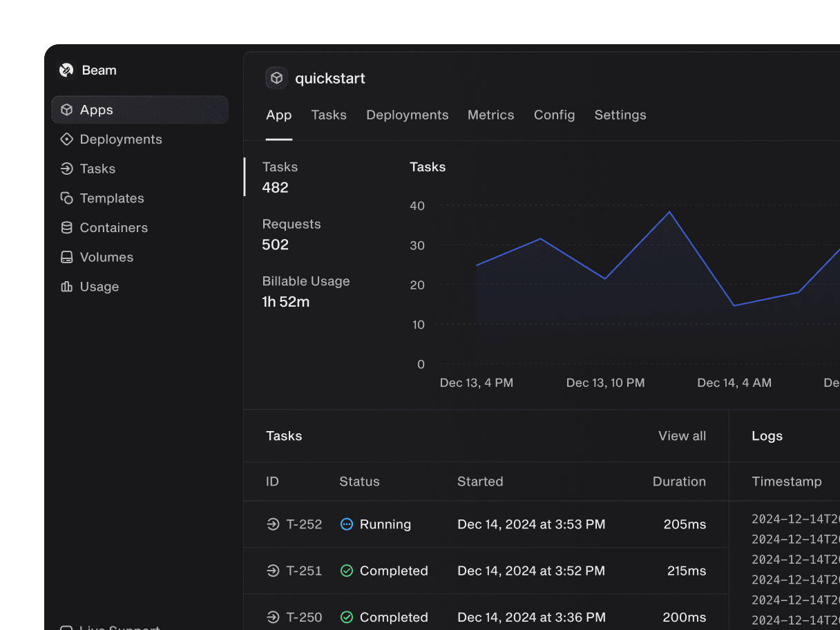Screen dimensions: 840x630
Task: Click the Tasks arrow icon in sidebar
Action: click(x=66, y=169)
